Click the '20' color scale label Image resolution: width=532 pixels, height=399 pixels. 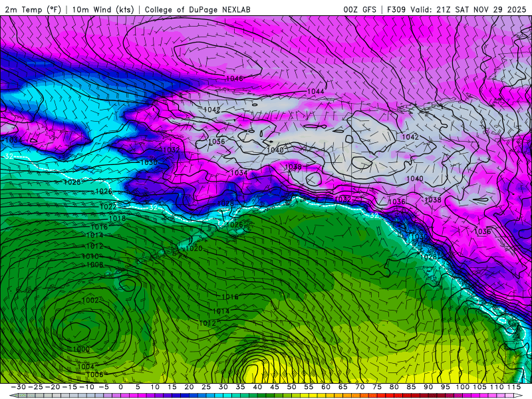click(x=189, y=387)
